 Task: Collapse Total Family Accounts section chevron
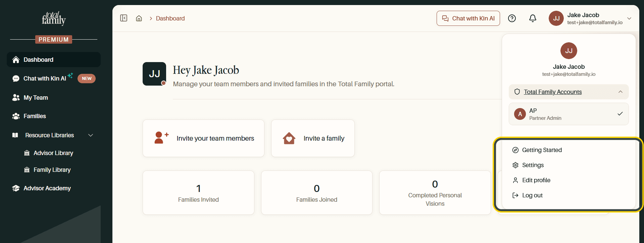coord(621,92)
